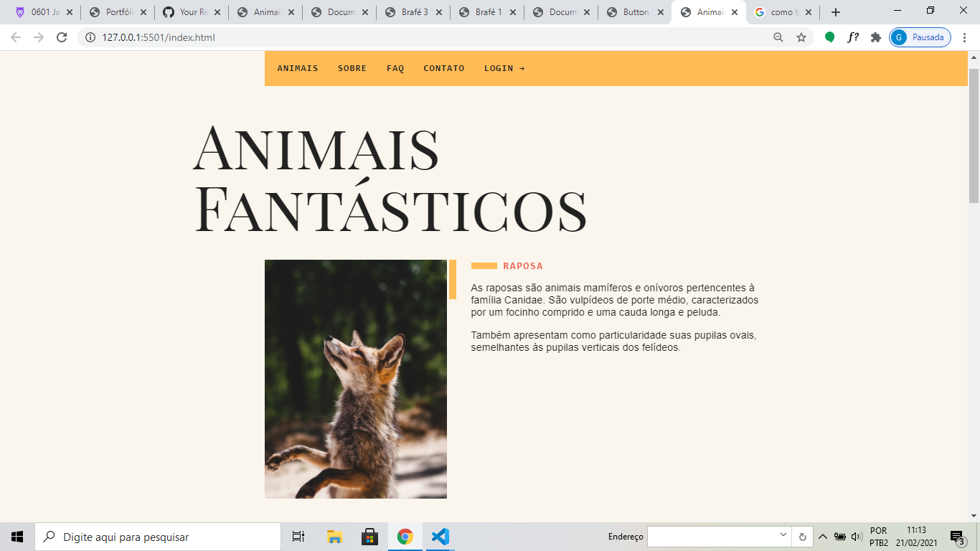Bookmark this page with the star icon
The width and height of the screenshot is (980, 551).
801,37
